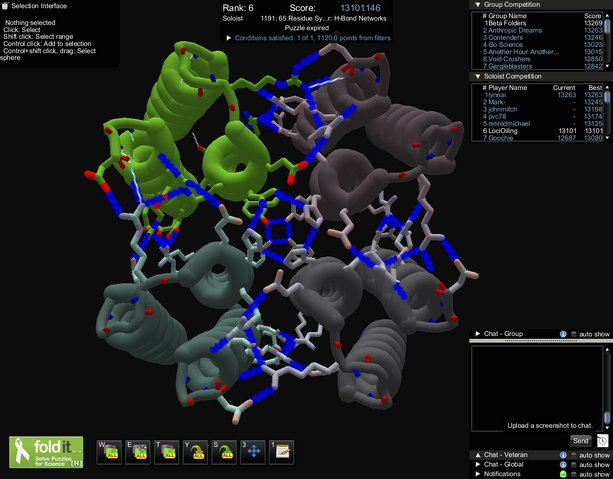Click the info icon for Chat - Veteran
This screenshot has height=479, width=613.
tap(563, 455)
